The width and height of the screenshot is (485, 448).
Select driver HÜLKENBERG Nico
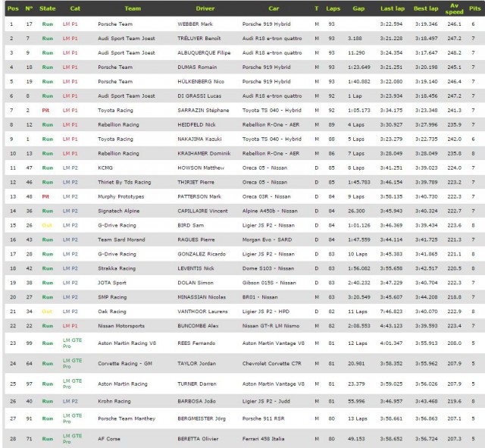[x=201, y=81]
